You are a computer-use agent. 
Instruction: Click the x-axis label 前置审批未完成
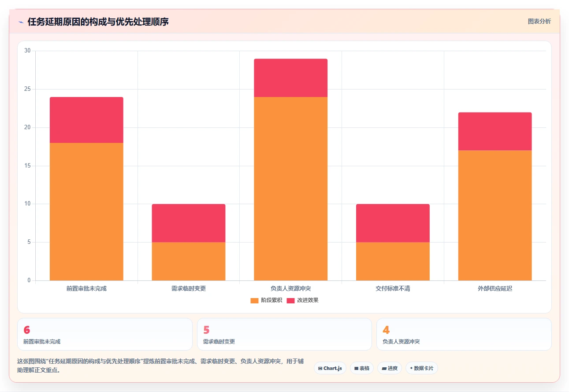pos(86,288)
